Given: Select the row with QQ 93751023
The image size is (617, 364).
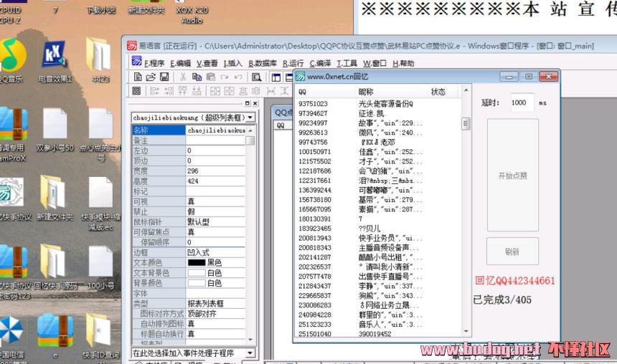Looking at the screenshot, I should [378, 104].
